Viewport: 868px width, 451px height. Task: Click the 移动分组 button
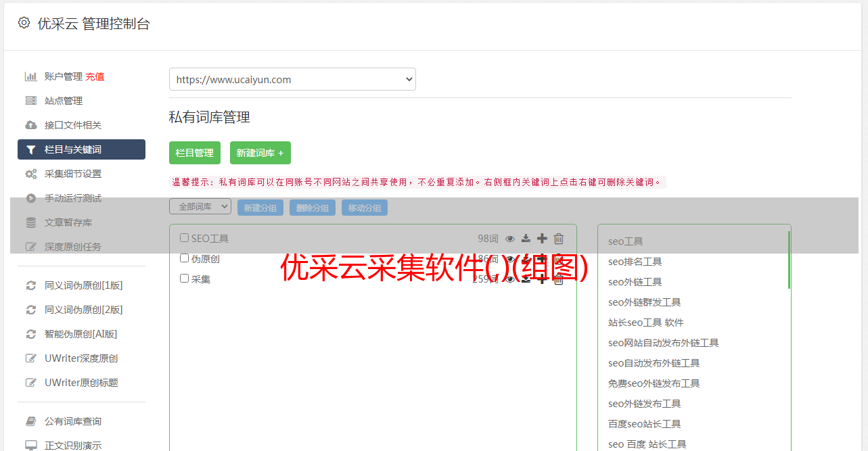[365, 208]
